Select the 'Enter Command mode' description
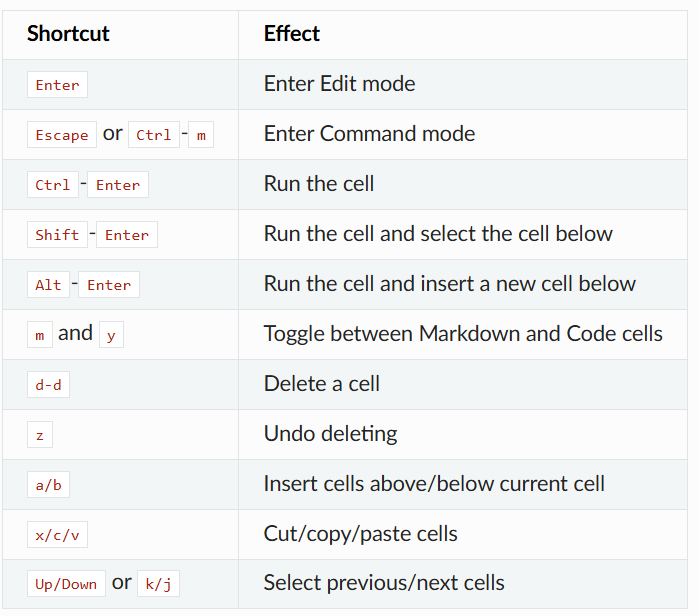 pyautogui.click(x=369, y=134)
